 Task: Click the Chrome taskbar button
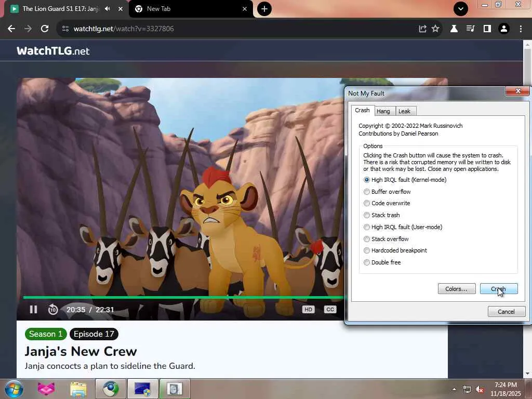pos(111,389)
